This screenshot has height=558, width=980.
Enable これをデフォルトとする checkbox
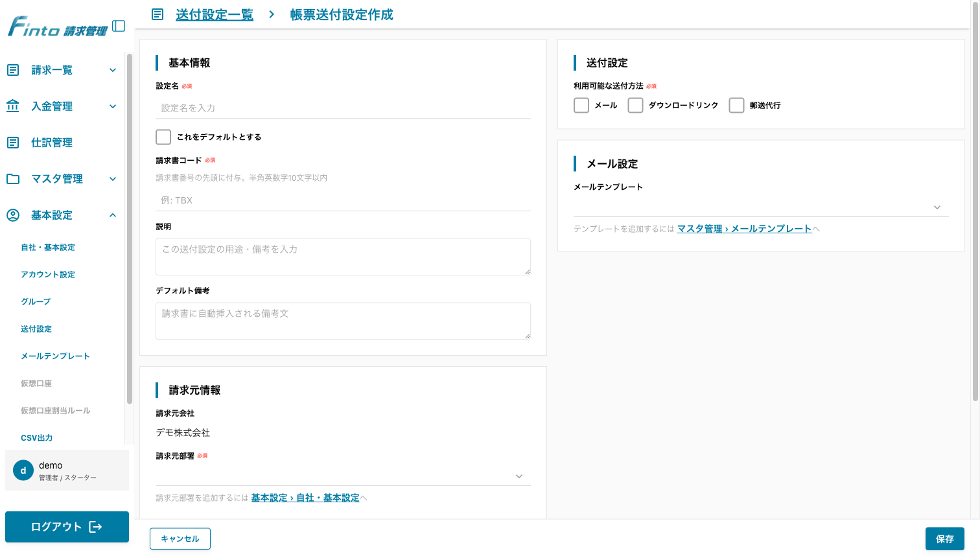coord(163,137)
